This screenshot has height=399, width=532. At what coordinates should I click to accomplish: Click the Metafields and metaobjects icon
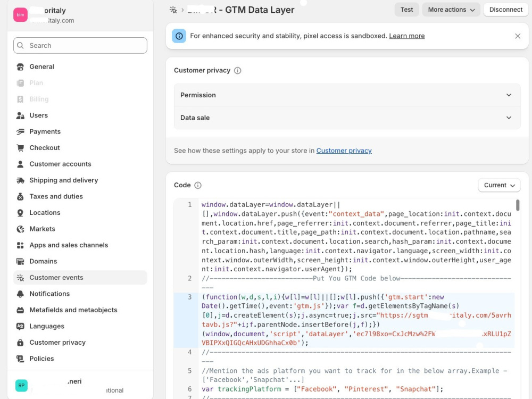[x=20, y=310]
